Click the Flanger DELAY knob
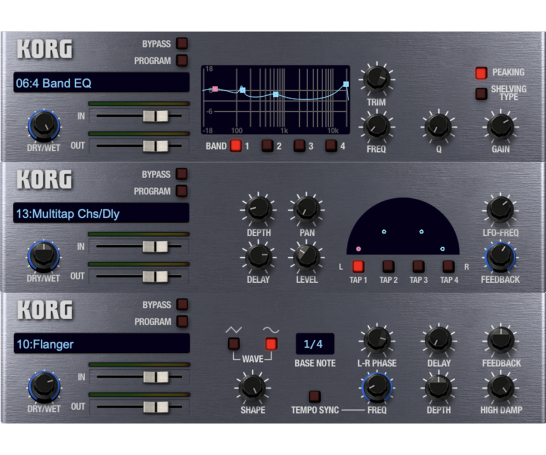Image resolution: width=546 pixels, height=455 pixels. coord(438,340)
